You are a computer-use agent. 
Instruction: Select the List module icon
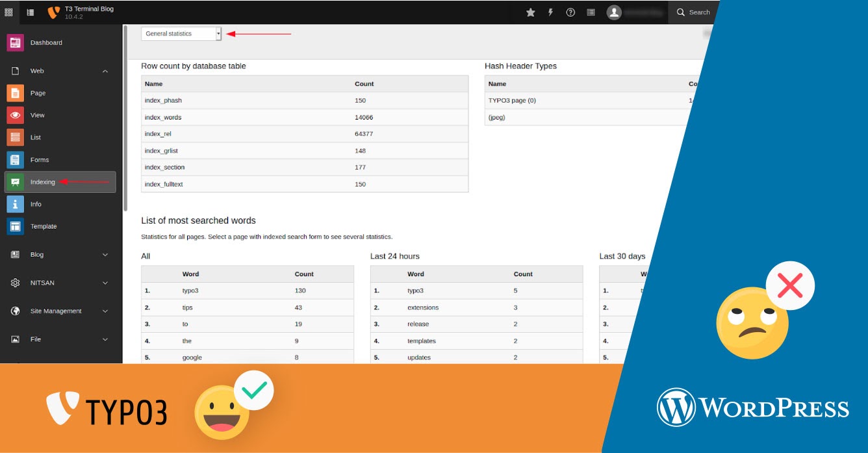14,137
